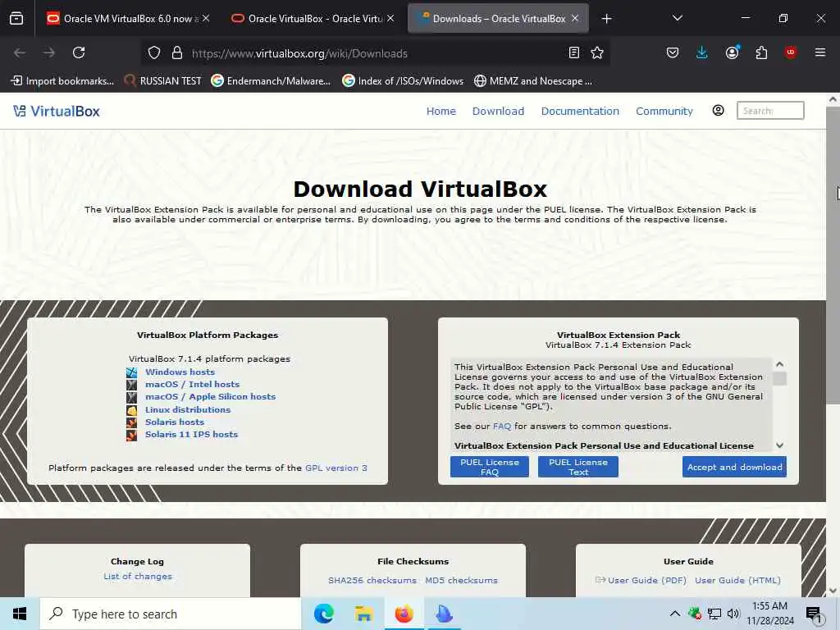Download Windows hosts package
This screenshot has height=630, width=840.
point(180,372)
